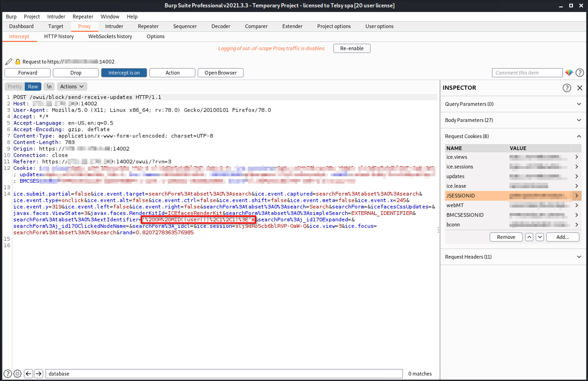The image size is (588, 381).
Task: Switch to the Extender tab
Action: 292,26
